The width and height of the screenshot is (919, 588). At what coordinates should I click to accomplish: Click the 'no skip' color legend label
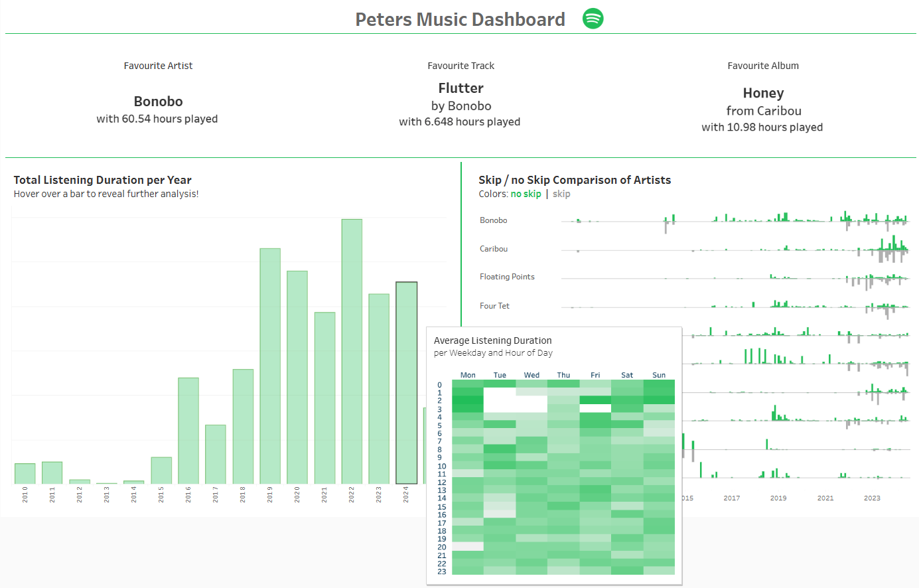526,194
